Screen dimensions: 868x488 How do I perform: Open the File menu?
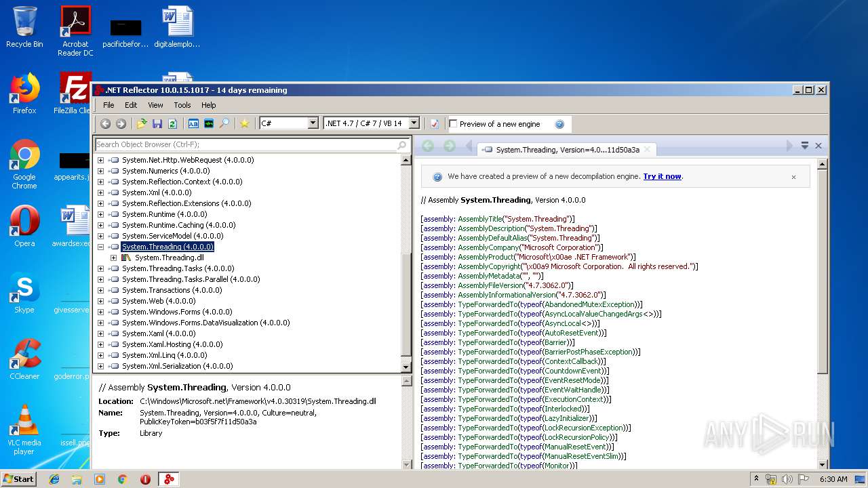click(x=108, y=105)
